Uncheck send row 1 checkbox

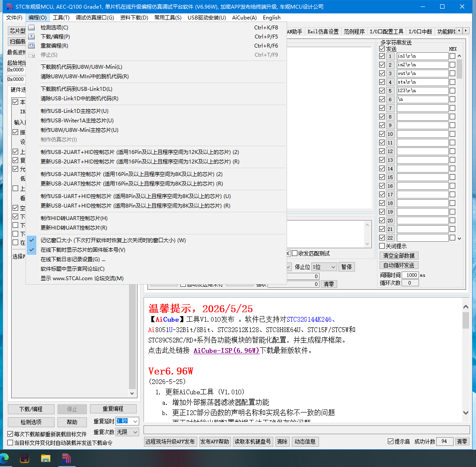point(382,56)
